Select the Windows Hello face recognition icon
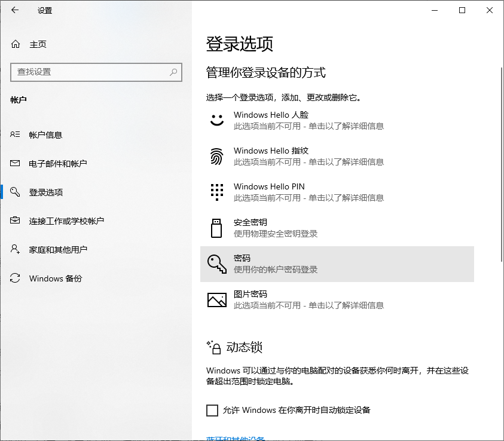Viewport: 504px width, 441px height. click(216, 120)
